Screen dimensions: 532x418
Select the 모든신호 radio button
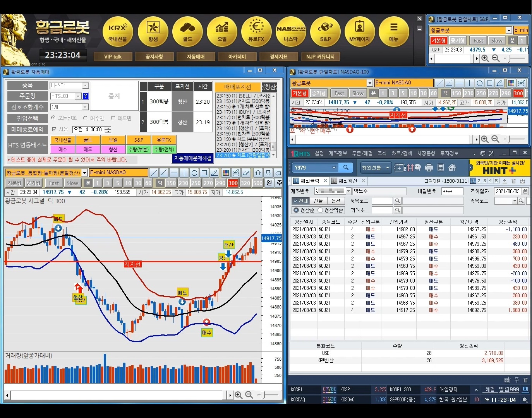point(53,118)
